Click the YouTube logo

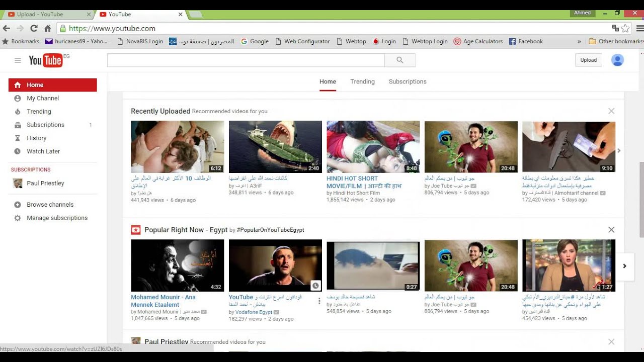[x=46, y=60]
